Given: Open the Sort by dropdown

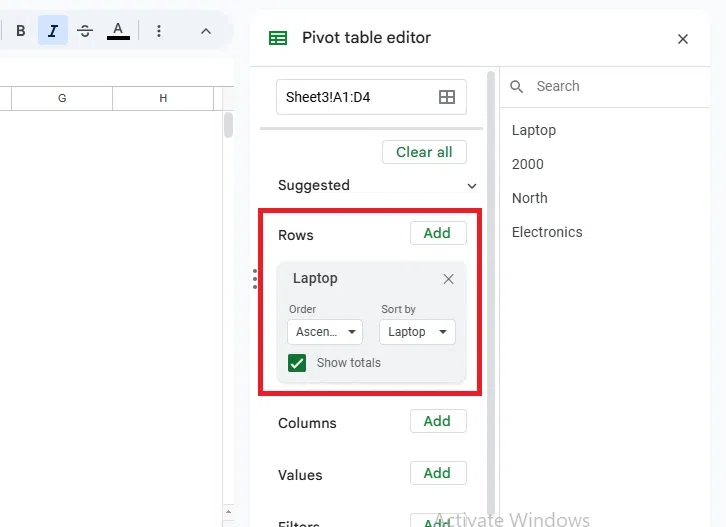Looking at the screenshot, I should click(x=418, y=332).
